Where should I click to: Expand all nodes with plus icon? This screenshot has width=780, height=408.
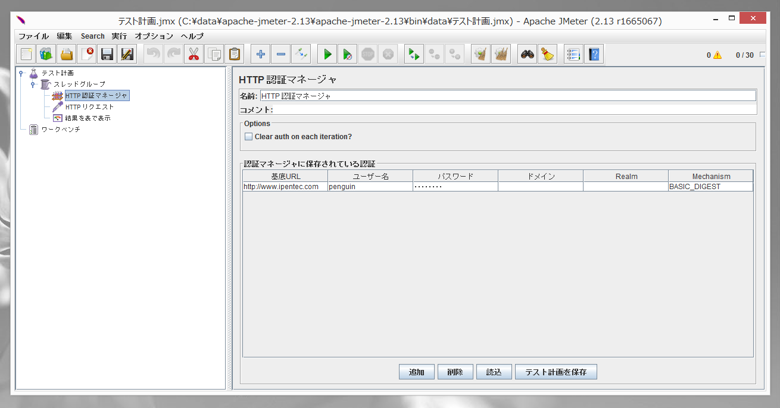click(260, 54)
